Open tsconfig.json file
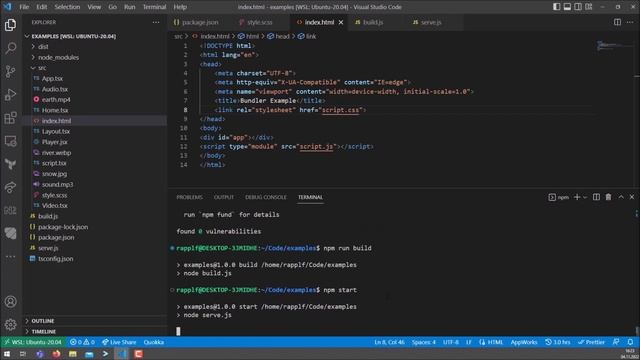The image size is (640, 360). click(x=95, y=259)
